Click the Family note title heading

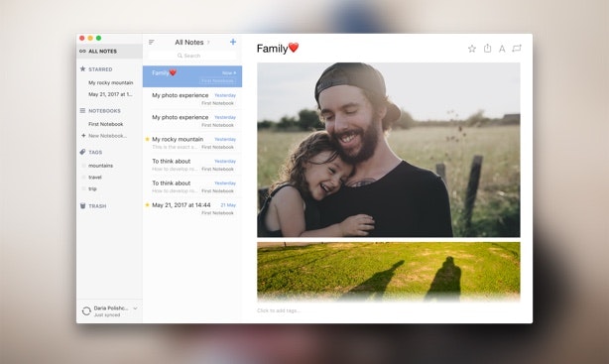278,49
